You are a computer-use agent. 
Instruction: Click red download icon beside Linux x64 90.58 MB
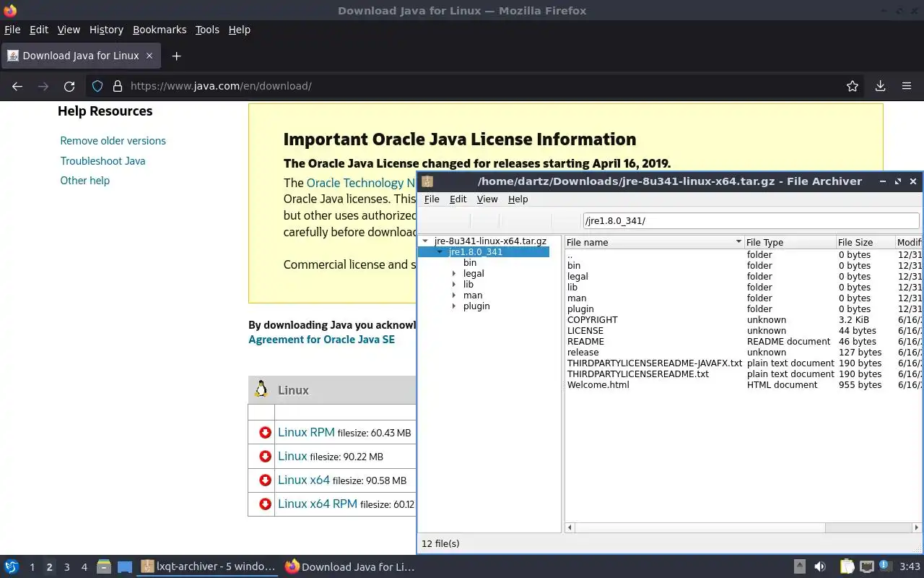265,480
